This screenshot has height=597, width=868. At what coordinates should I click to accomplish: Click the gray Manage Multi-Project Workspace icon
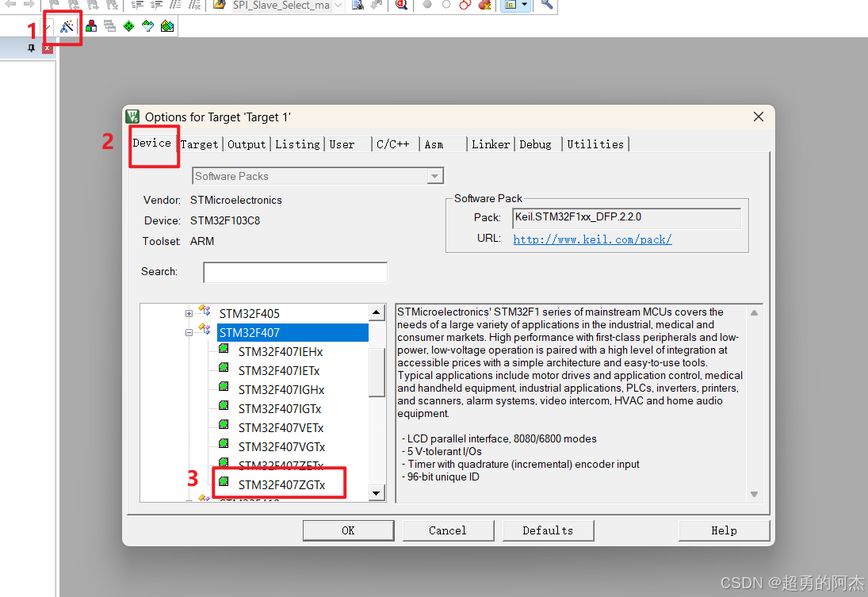109,26
